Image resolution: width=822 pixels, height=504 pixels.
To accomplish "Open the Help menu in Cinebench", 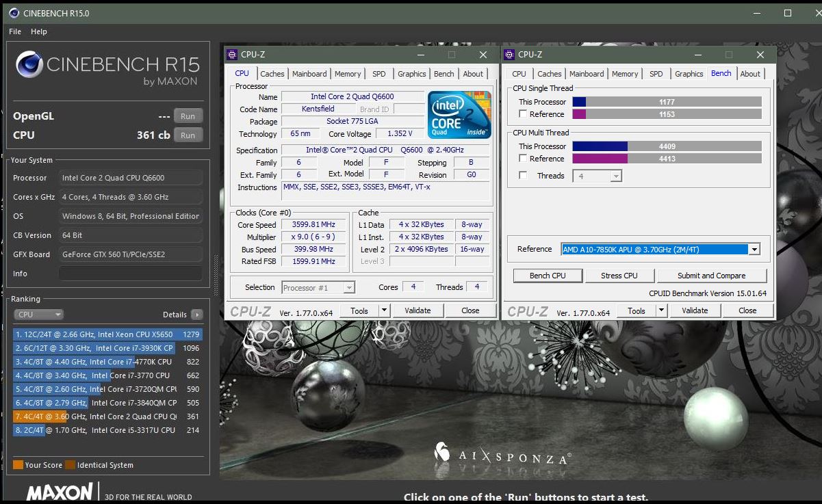I will [39, 31].
